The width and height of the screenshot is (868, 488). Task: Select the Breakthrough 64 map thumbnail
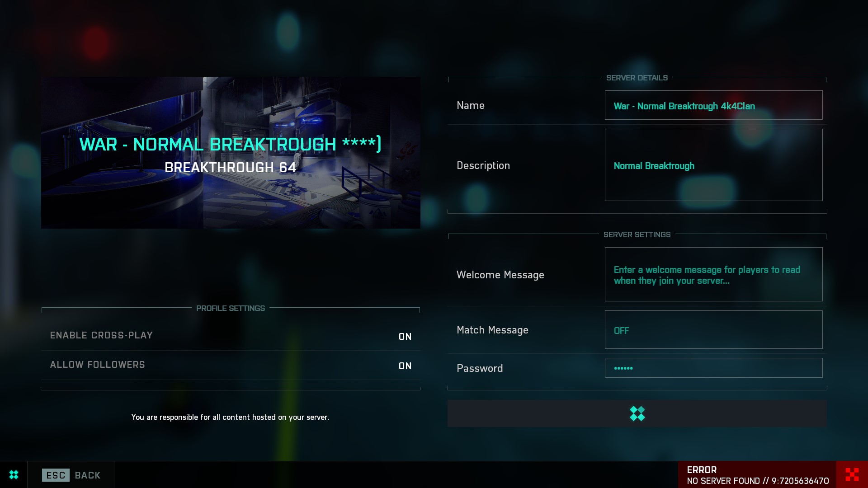(231, 153)
